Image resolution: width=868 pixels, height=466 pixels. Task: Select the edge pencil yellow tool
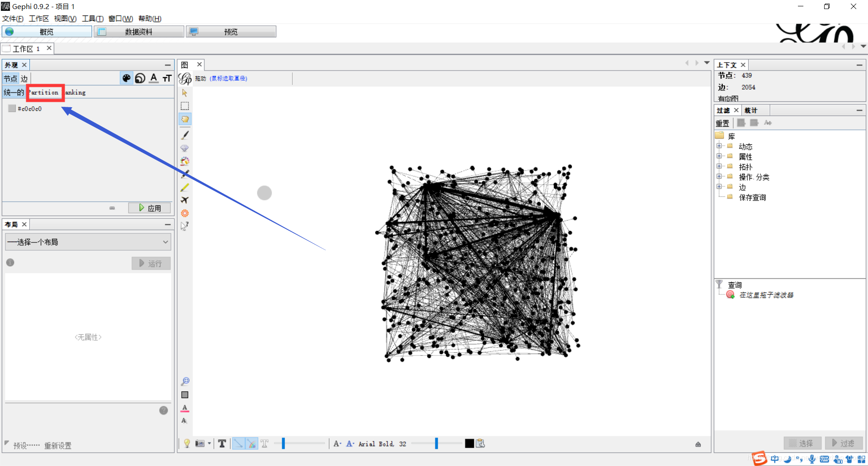(184, 187)
